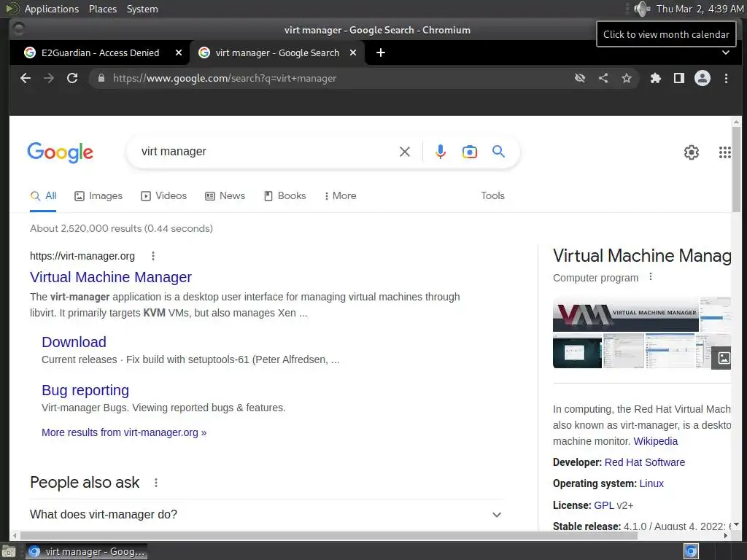Click the volume speaker icon in panel
747x560 pixels.
[x=642, y=9]
